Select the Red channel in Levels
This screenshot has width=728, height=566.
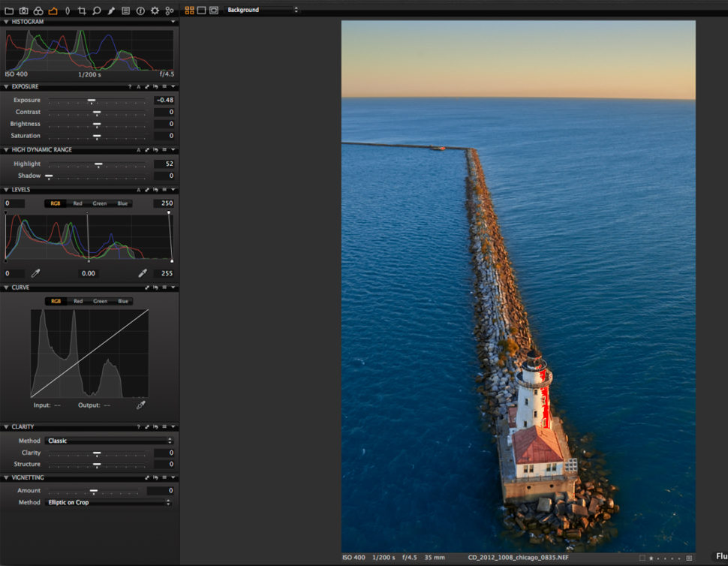click(x=77, y=203)
